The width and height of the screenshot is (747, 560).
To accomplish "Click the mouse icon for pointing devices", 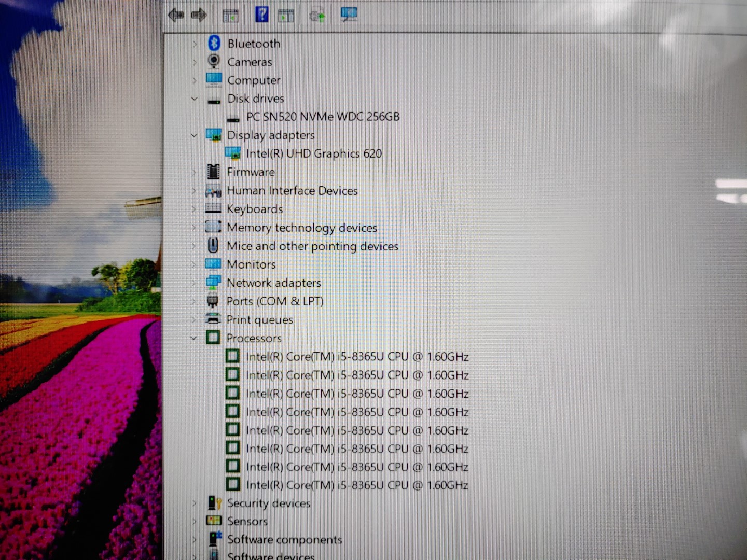I will point(213,245).
